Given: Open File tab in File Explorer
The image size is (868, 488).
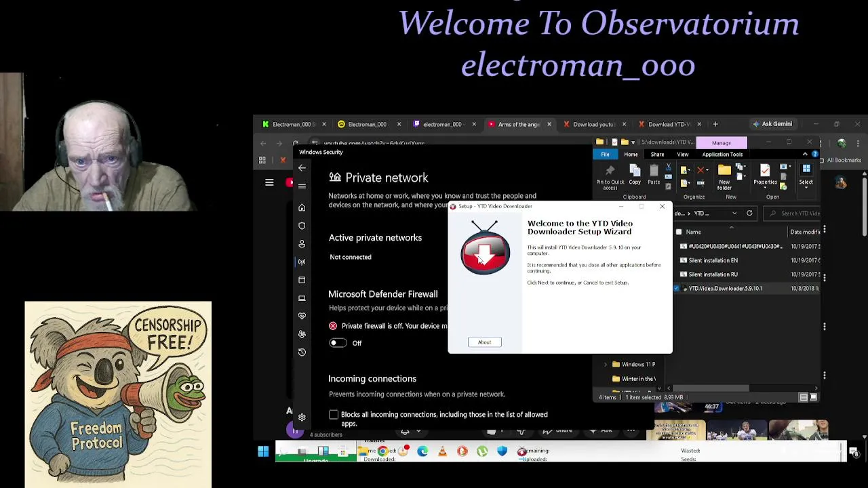Looking at the screenshot, I should click(x=605, y=155).
